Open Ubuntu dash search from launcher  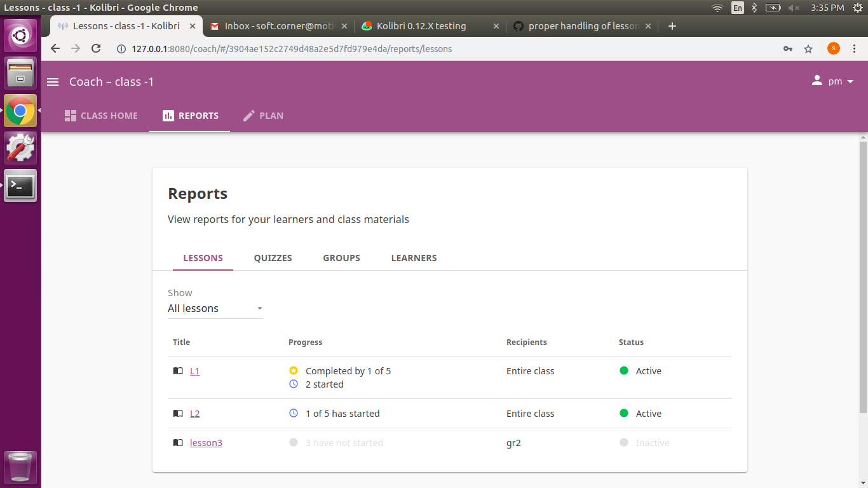pyautogui.click(x=20, y=36)
